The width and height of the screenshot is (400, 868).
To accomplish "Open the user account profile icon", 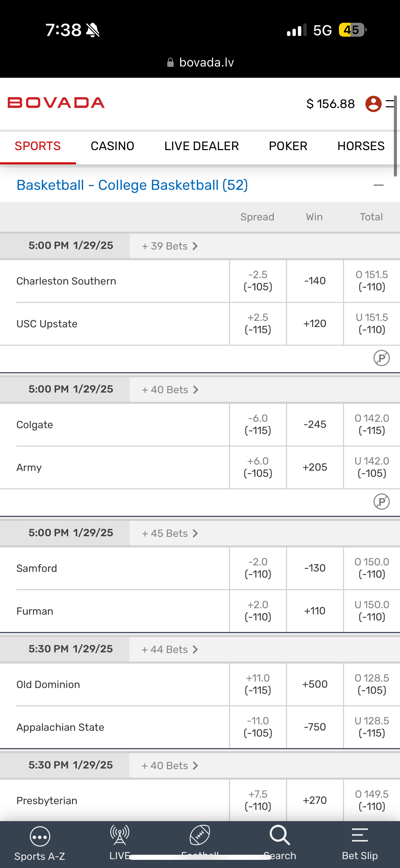I will click(373, 104).
